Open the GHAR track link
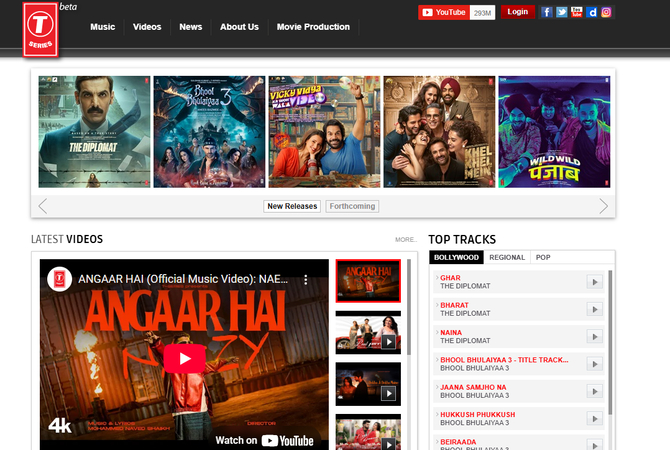The height and width of the screenshot is (450, 670). coord(450,278)
